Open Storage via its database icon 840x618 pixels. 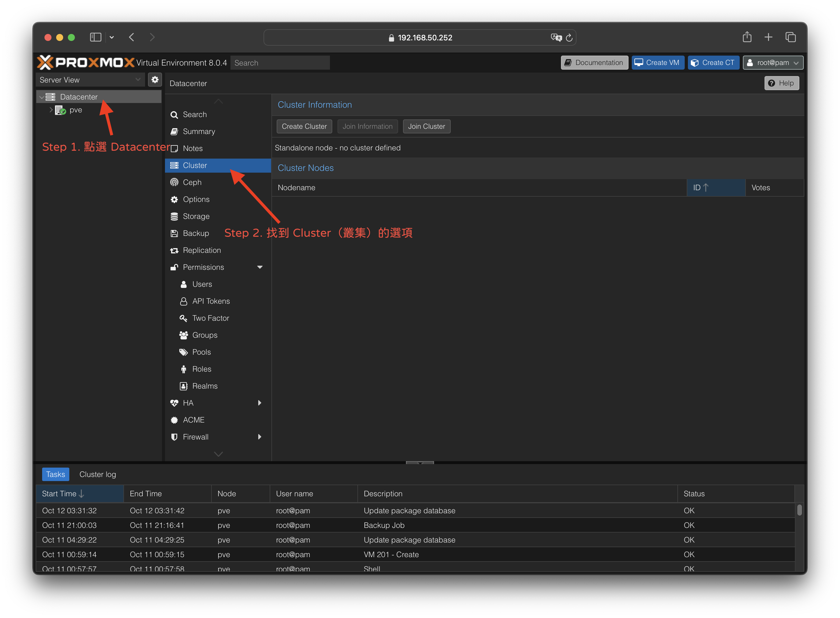pyautogui.click(x=174, y=216)
